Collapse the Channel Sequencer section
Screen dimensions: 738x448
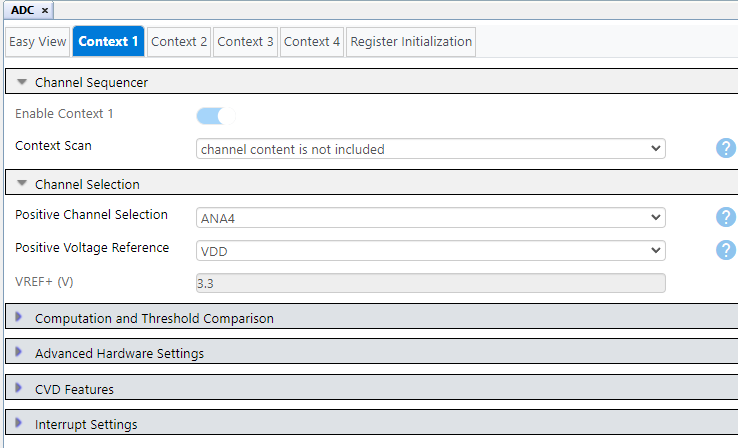click(x=22, y=82)
